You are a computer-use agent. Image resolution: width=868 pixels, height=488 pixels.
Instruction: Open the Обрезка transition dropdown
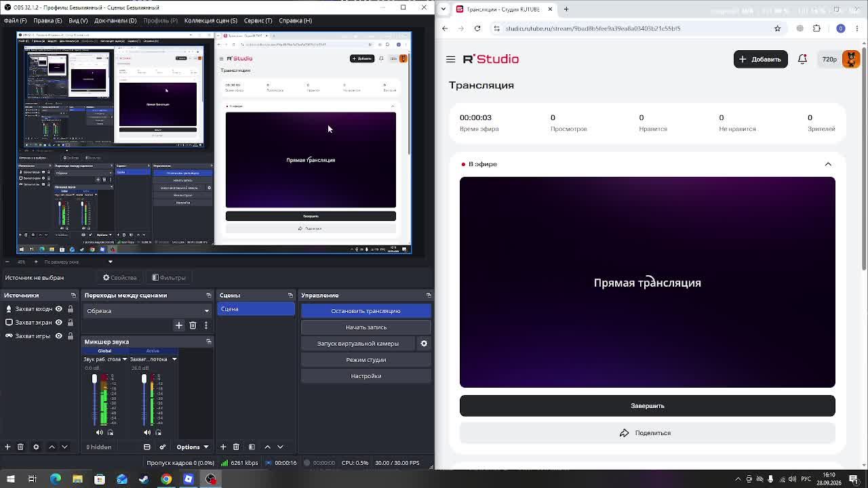click(148, 311)
